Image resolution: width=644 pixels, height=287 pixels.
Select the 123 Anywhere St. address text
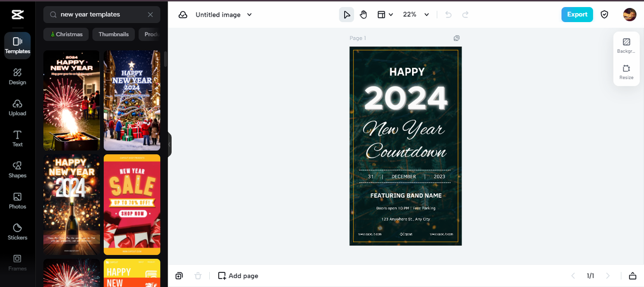pyautogui.click(x=406, y=219)
